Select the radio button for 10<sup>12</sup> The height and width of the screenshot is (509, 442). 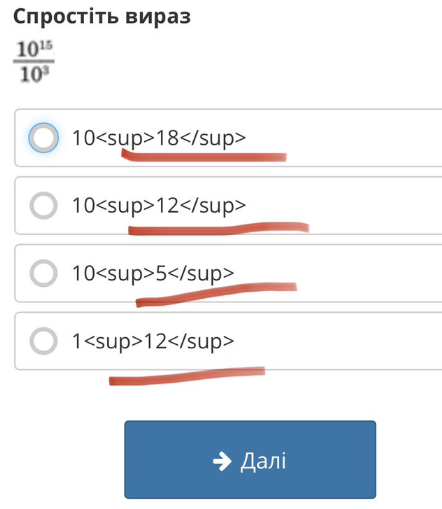click(x=43, y=205)
